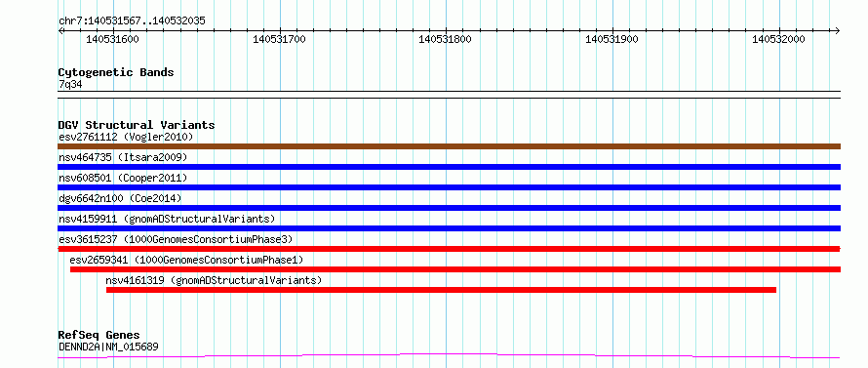
Task: Click the Cytogenetic Bands track title
Action: (x=116, y=72)
